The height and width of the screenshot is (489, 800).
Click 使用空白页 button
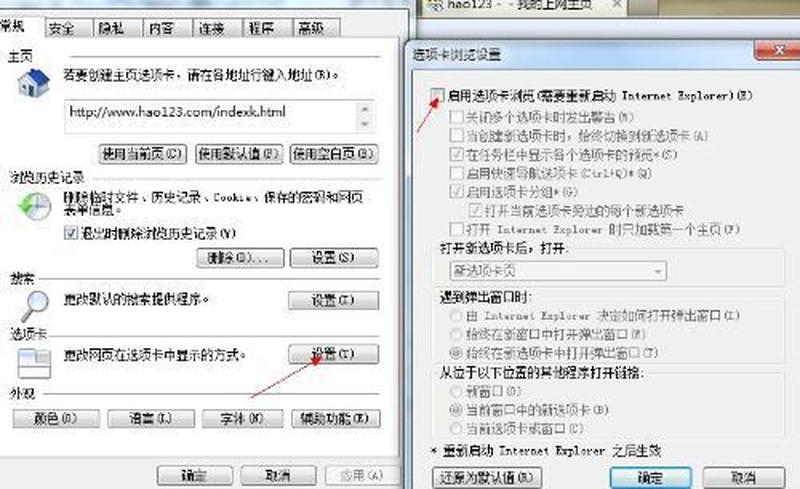click(334, 154)
